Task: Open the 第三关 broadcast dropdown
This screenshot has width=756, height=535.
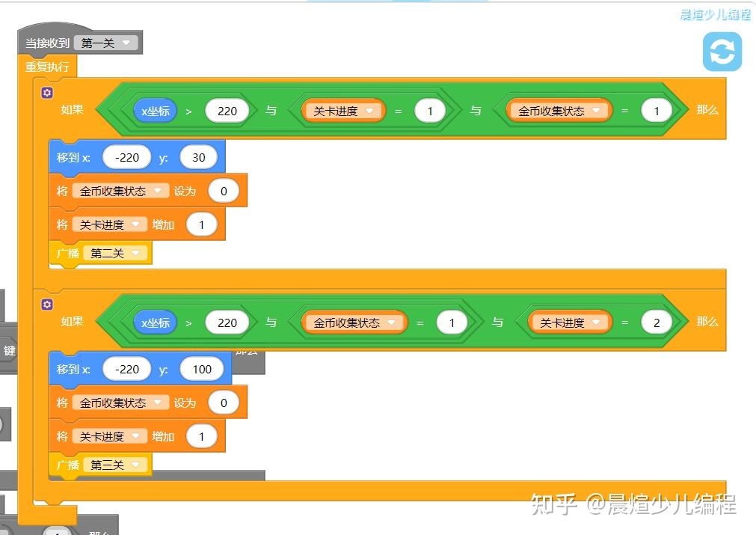Action: (114, 465)
